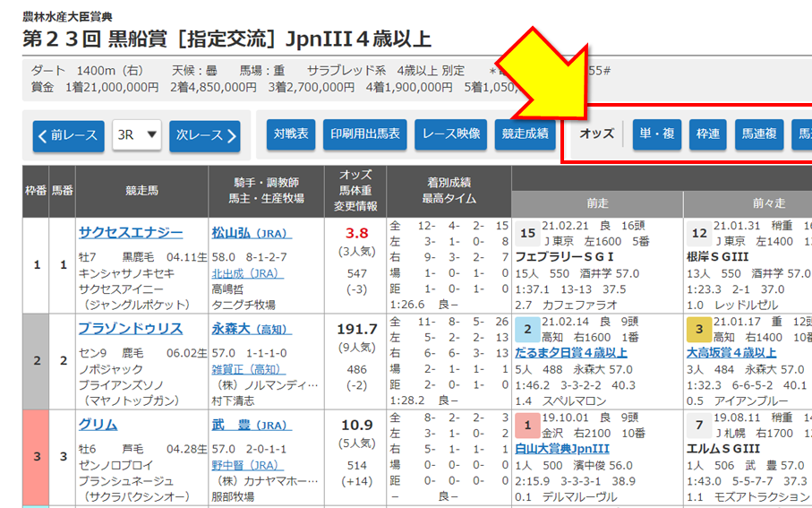The height and width of the screenshot is (508, 812).
Task: Open the 3R race number dropdown
Action: point(136,135)
